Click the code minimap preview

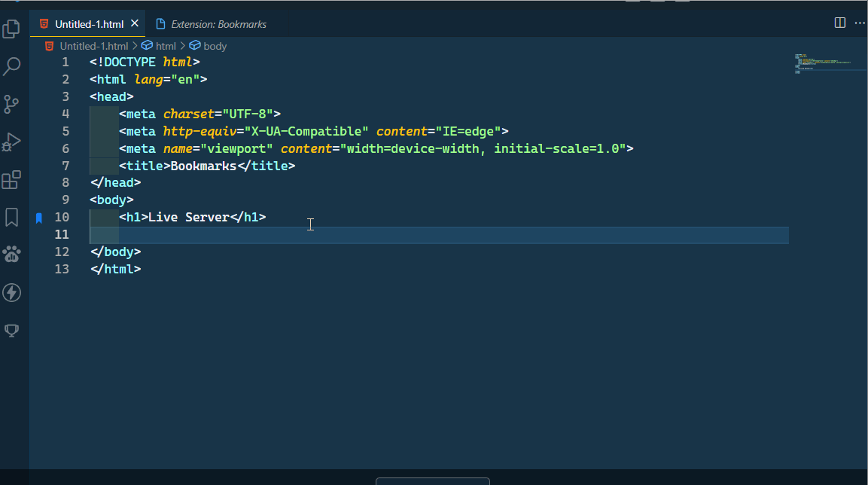pyautogui.click(x=822, y=64)
